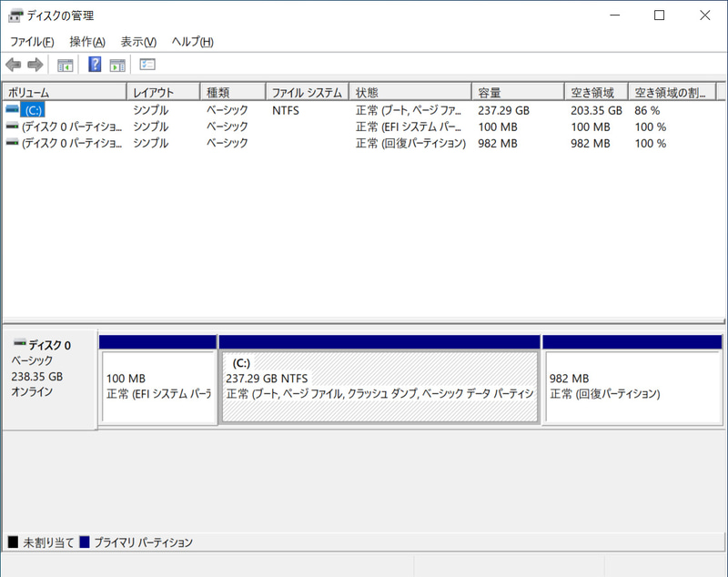Image resolution: width=728 pixels, height=577 pixels.
Task: Click 正常 (EFI システム パー... status in list
Action: 408,127
